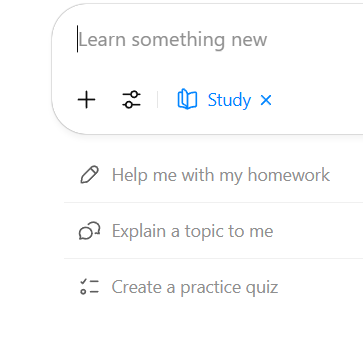The image size is (363, 361).
Task: Click the blinking text cursor in prompt box
Action: click(78, 39)
